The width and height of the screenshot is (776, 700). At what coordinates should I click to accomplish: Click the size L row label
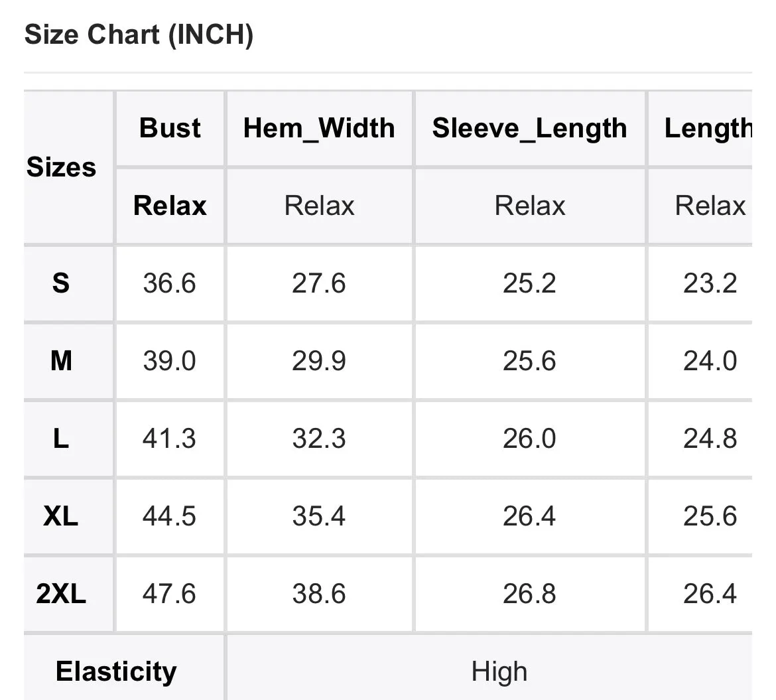(61, 439)
